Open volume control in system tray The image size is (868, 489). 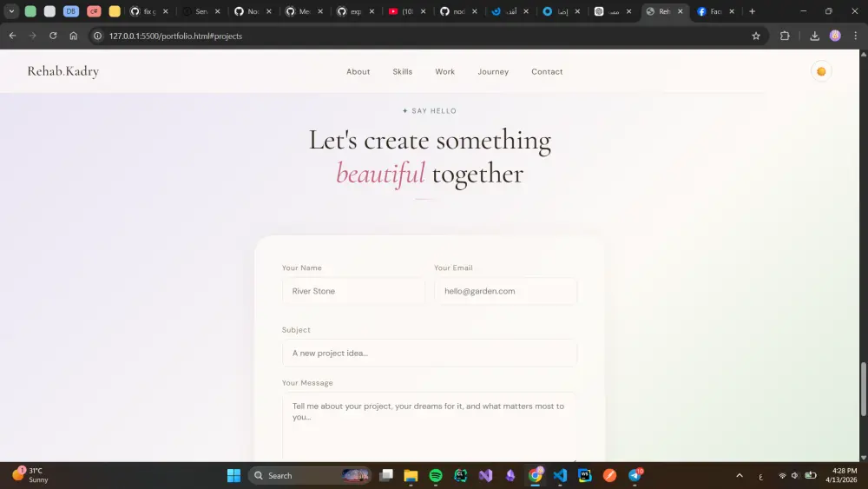pyautogui.click(x=795, y=475)
